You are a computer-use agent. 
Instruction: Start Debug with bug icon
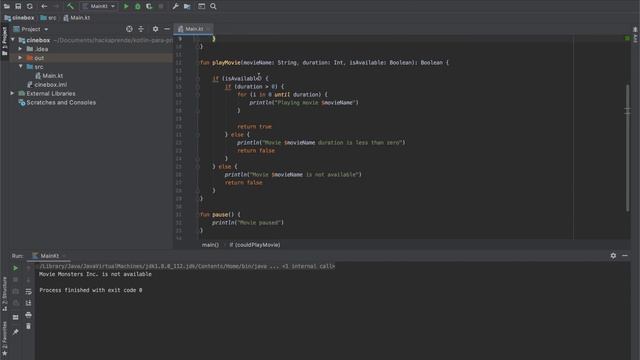138,6
